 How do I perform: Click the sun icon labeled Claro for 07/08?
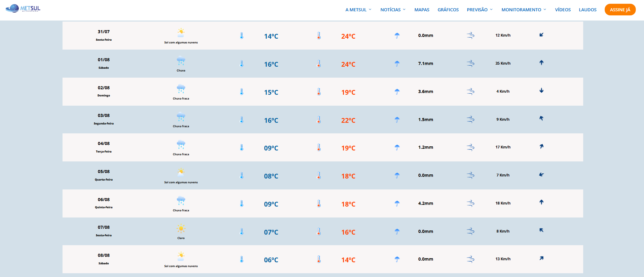[x=181, y=229]
